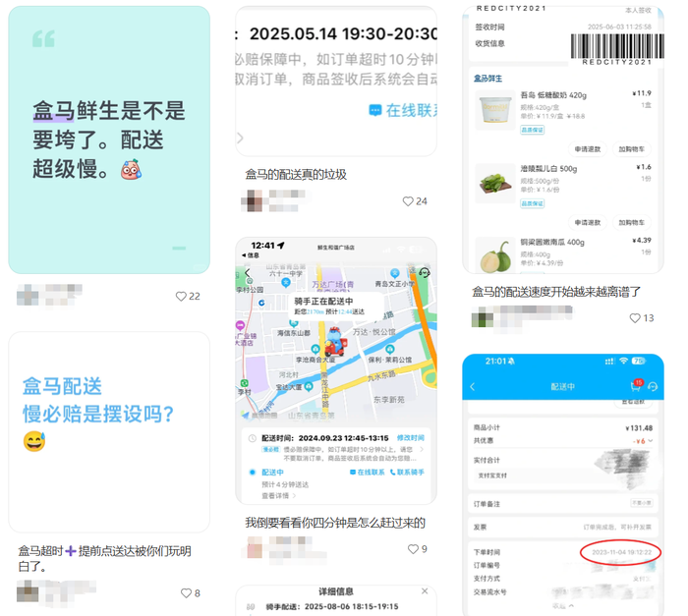Click the 骑手正在配送中 map popup

[x=334, y=306]
